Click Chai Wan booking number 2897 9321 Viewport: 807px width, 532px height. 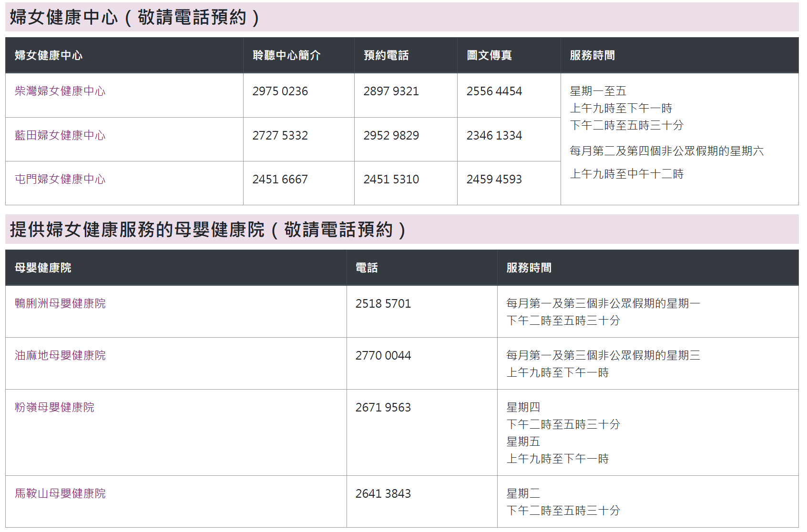click(x=391, y=91)
